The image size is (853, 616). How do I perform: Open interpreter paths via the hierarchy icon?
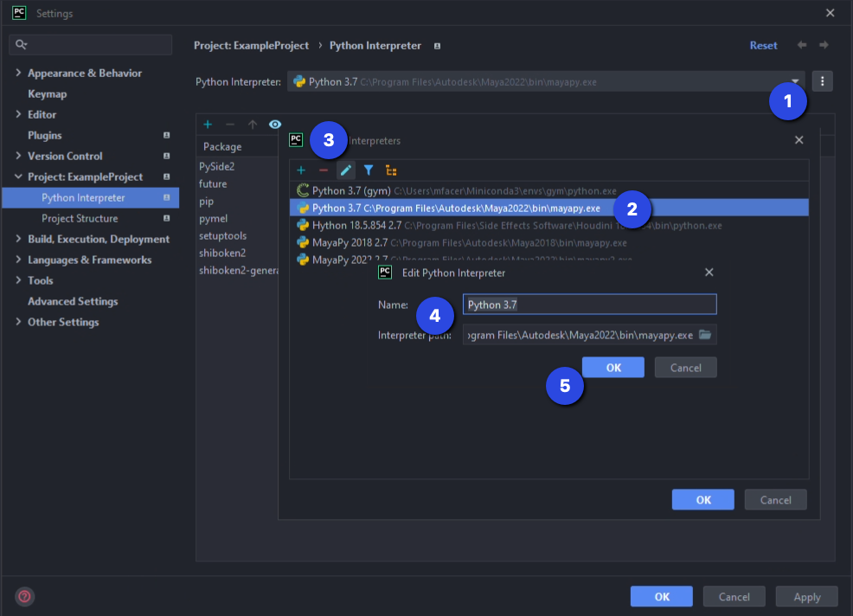click(x=391, y=170)
